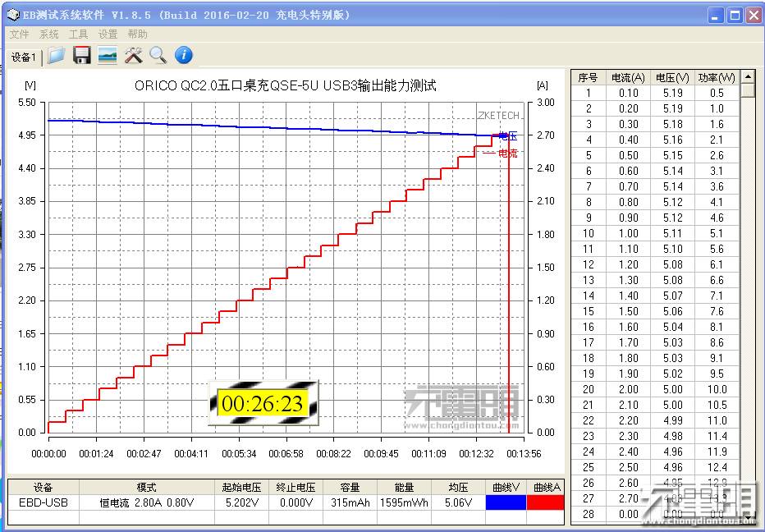
Task: Click the 能量 header in bottom table
Action: pos(404,487)
